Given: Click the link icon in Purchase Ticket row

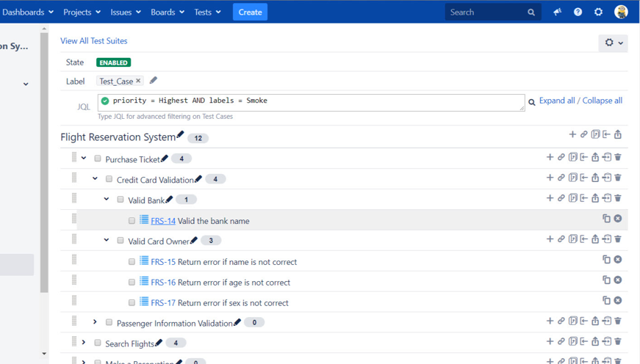Looking at the screenshot, I should click(561, 157).
